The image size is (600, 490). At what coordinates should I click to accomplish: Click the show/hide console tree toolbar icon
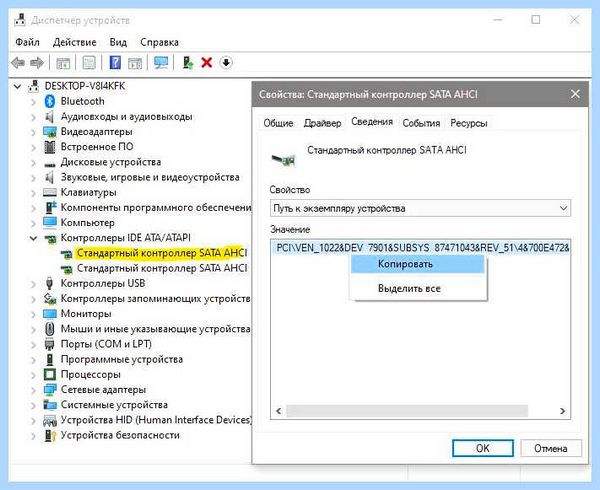63,63
